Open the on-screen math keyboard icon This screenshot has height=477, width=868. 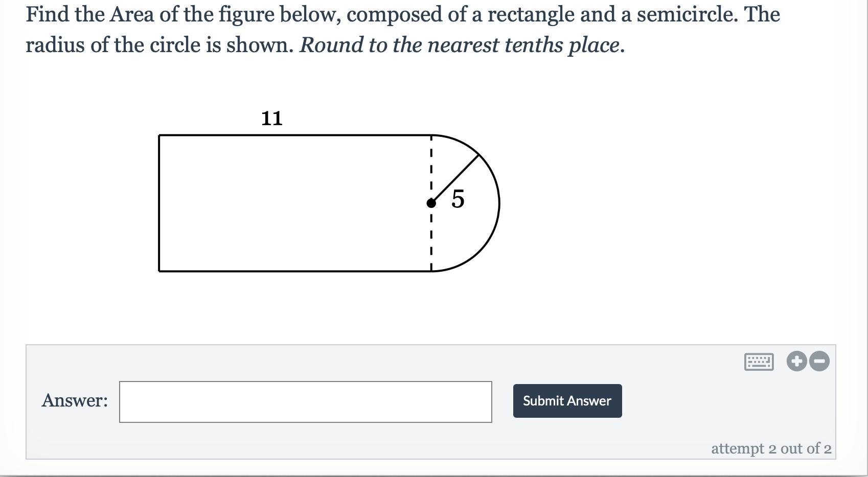(x=759, y=362)
